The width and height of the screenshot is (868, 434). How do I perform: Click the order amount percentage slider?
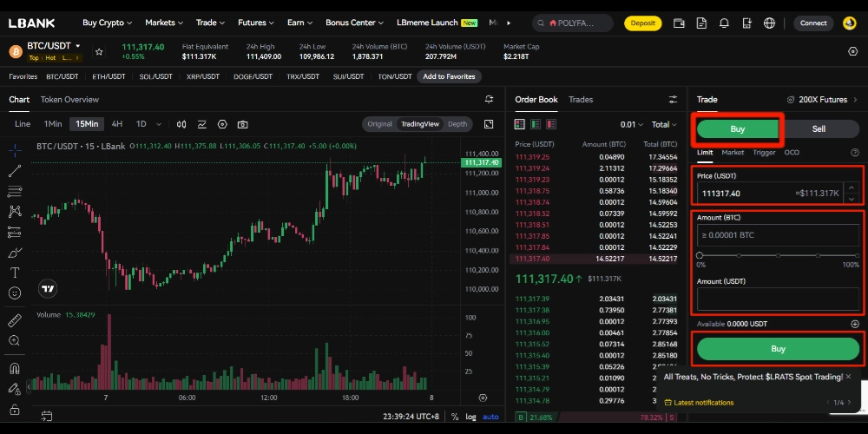click(778, 255)
